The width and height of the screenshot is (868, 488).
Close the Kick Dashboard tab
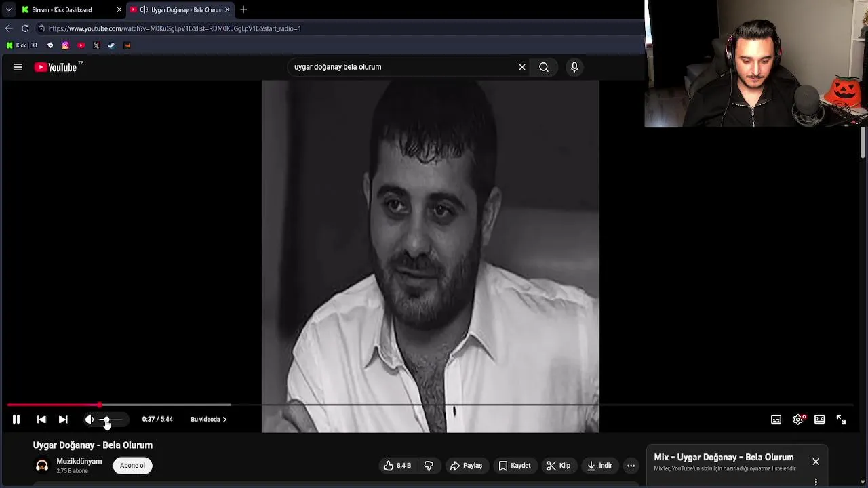click(119, 9)
